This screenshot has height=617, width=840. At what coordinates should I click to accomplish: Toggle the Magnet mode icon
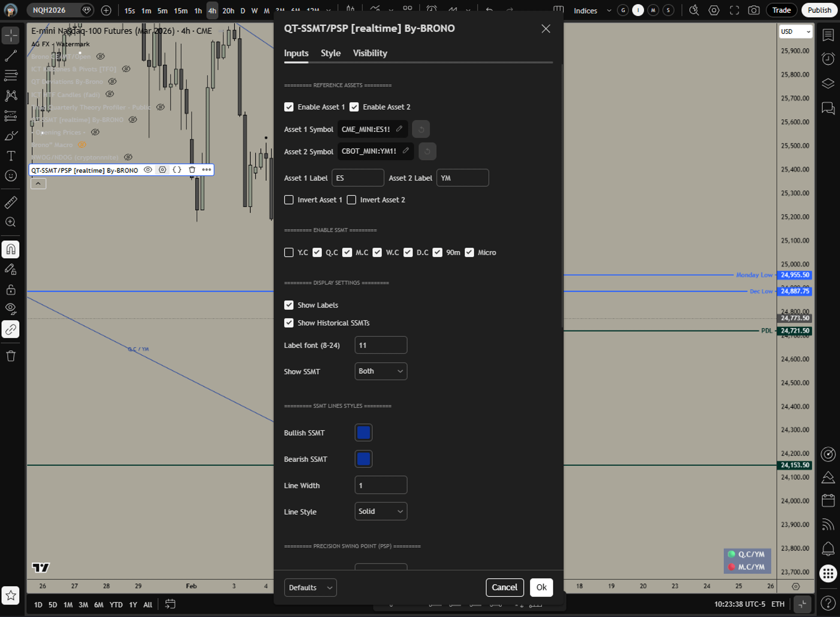11,249
